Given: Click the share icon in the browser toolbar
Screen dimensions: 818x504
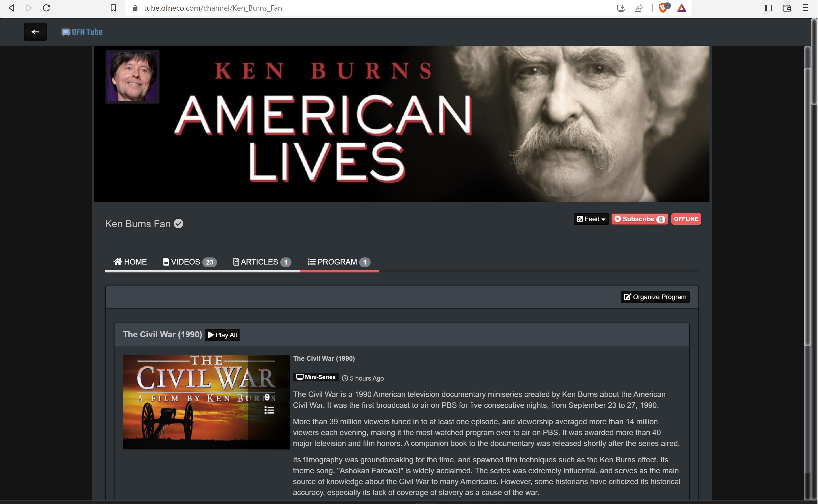Looking at the screenshot, I should coord(638,8).
